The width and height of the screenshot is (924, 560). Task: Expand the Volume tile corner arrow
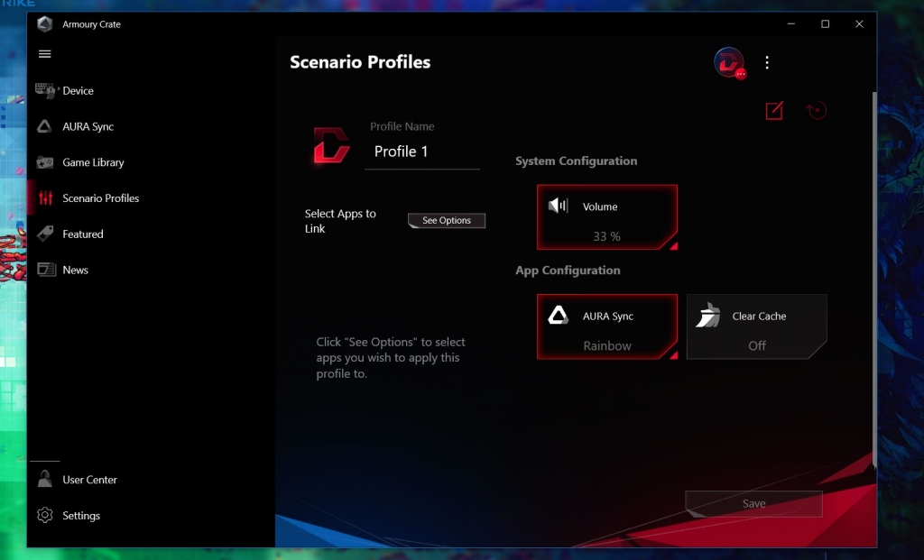672,245
